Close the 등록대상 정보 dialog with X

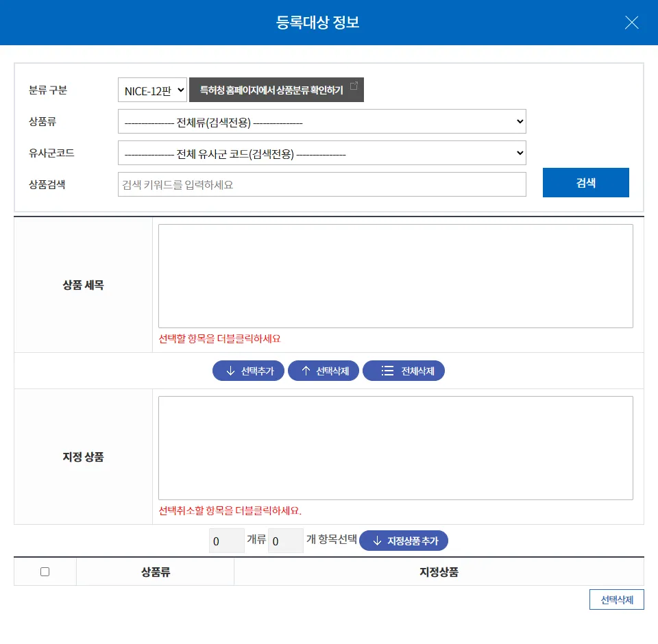click(x=631, y=23)
